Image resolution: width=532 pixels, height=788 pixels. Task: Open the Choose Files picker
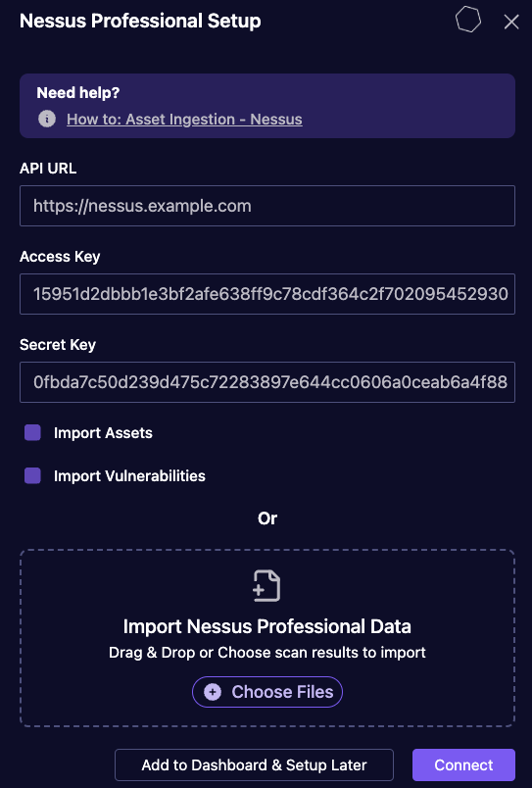click(x=267, y=692)
